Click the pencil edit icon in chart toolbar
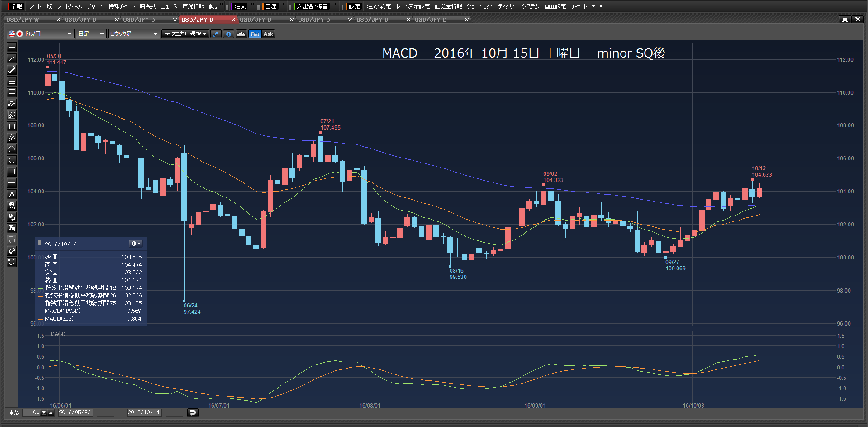The image size is (868, 427). [216, 34]
